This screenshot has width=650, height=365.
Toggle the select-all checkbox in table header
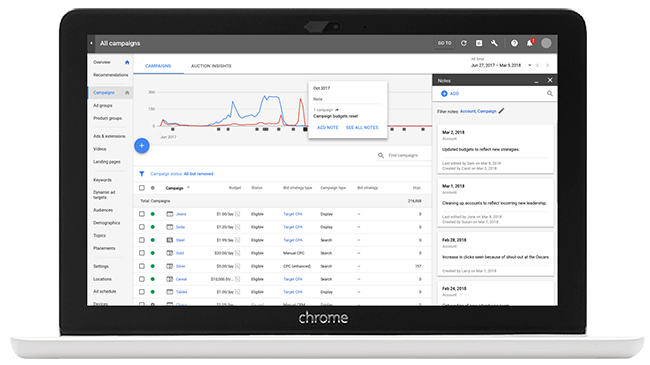coord(142,188)
